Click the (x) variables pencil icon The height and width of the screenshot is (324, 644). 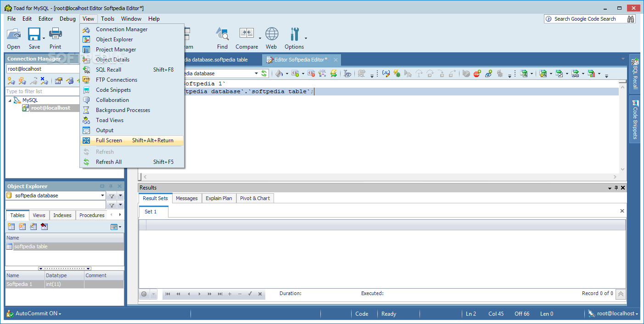386,73
